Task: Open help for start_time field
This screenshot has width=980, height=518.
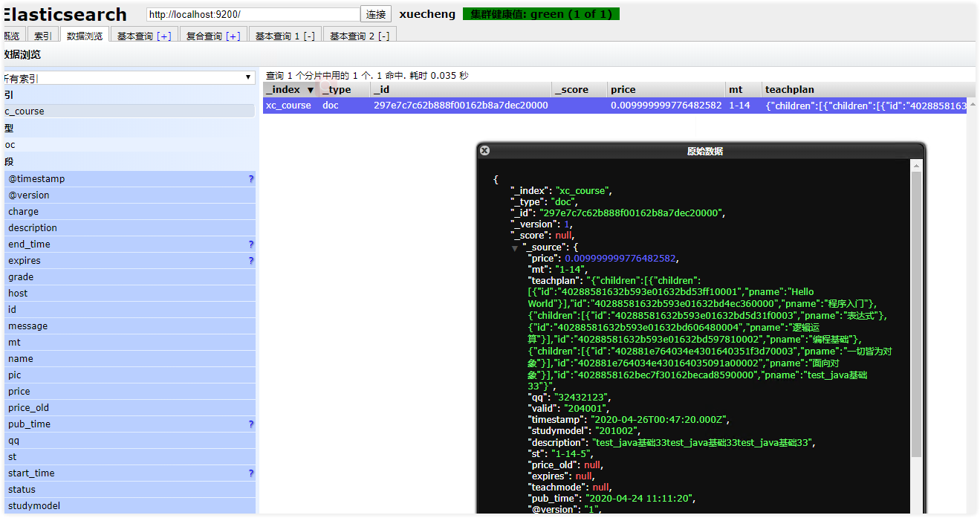Action: (251, 473)
